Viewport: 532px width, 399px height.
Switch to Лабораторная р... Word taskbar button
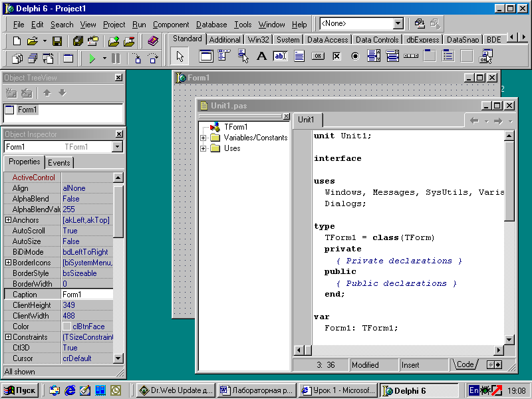click(x=257, y=390)
